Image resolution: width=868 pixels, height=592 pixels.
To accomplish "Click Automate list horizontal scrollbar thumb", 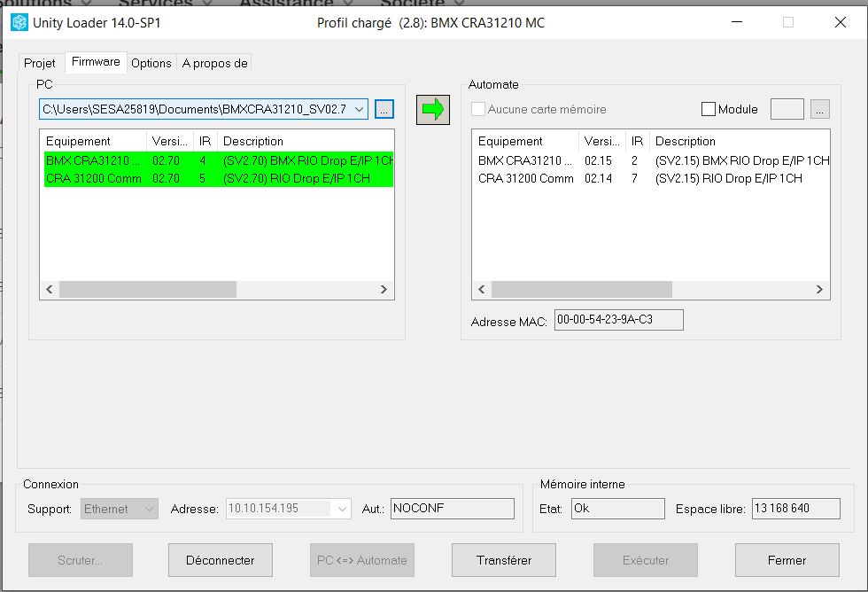I will click(582, 289).
